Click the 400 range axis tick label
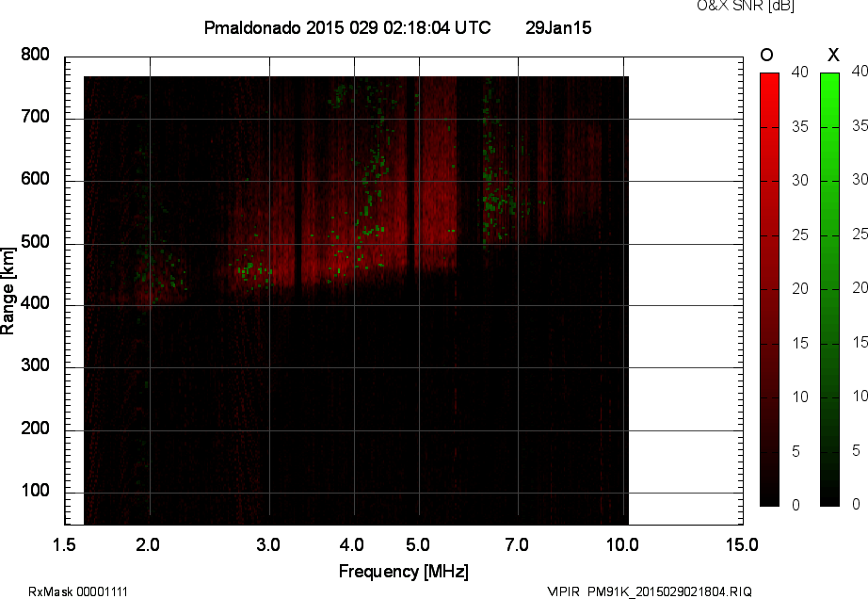The width and height of the screenshot is (868, 599). pyautogui.click(x=36, y=303)
